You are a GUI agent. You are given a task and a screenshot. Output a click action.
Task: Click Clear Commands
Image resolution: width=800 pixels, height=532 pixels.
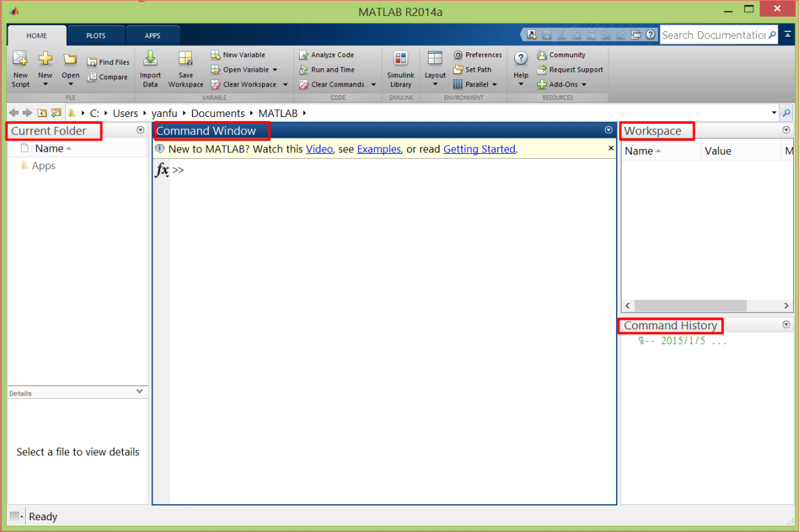[x=332, y=84]
